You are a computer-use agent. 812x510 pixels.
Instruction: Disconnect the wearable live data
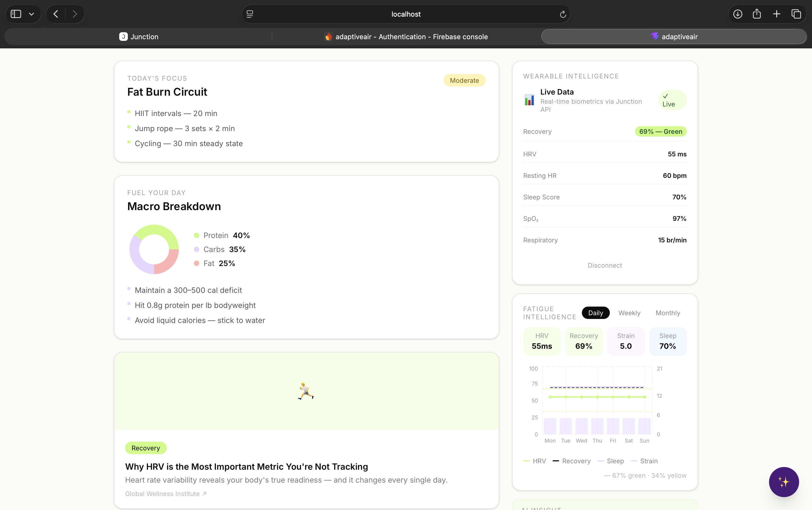(x=604, y=265)
